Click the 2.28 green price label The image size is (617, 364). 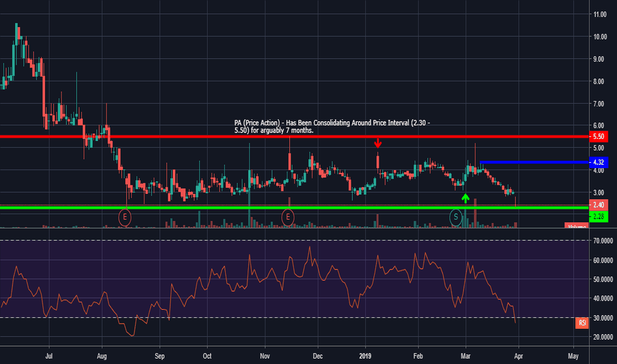pos(598,216)
